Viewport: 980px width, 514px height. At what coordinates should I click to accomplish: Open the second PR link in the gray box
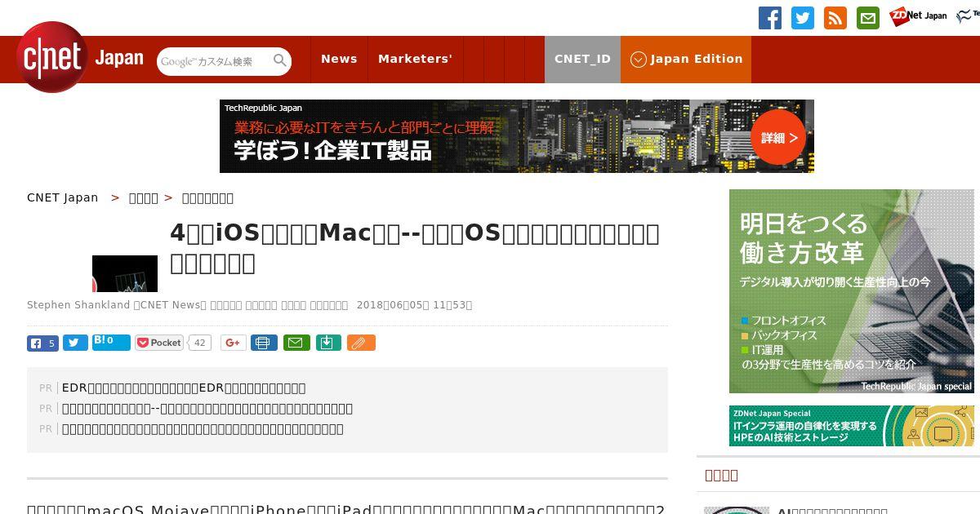point(207,408)
